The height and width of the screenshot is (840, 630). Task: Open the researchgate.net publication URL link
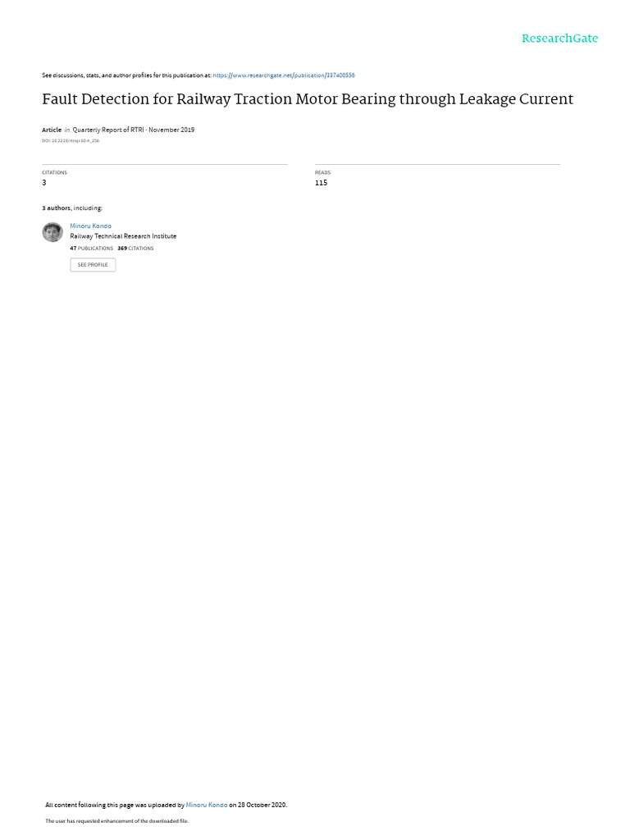point(283,75)
